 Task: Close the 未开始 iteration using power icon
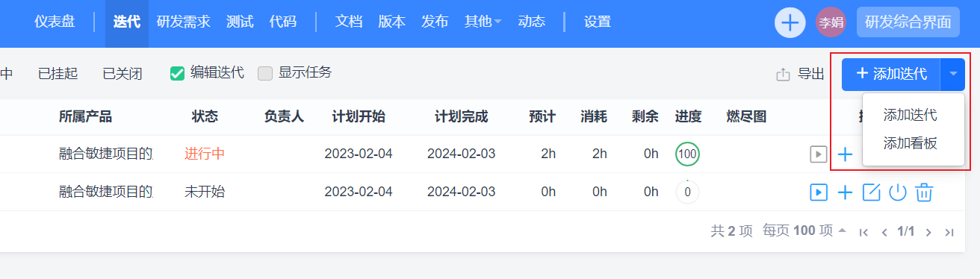point(898,192)
